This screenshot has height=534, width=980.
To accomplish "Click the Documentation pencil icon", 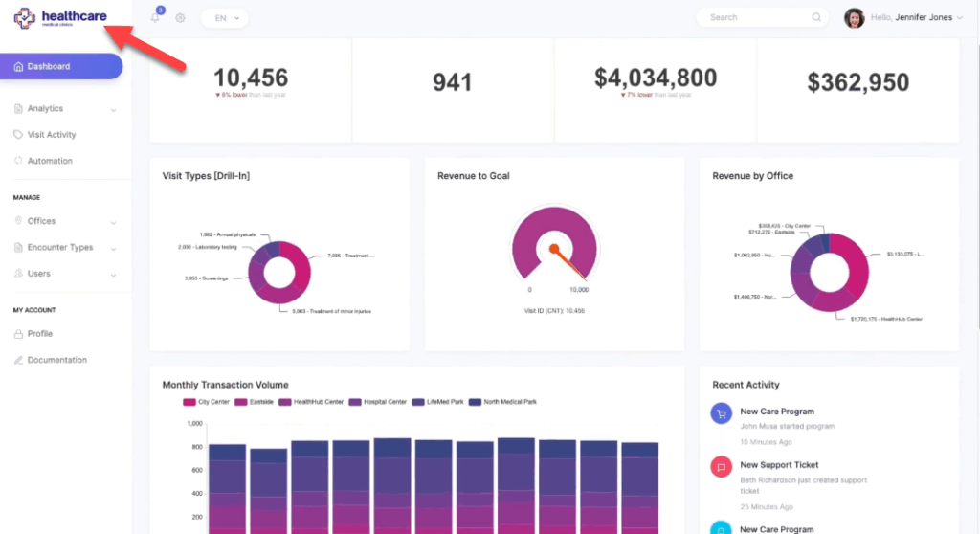I will click(18, 360).
